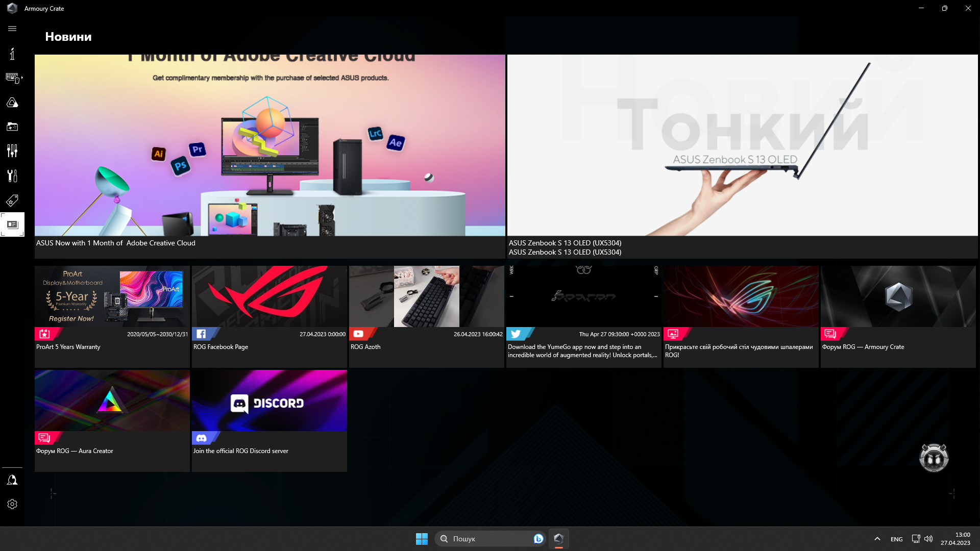The image size is (980, 551).
Task: Click 'ROG Azoth' title text
Action: tap(365, 347)
